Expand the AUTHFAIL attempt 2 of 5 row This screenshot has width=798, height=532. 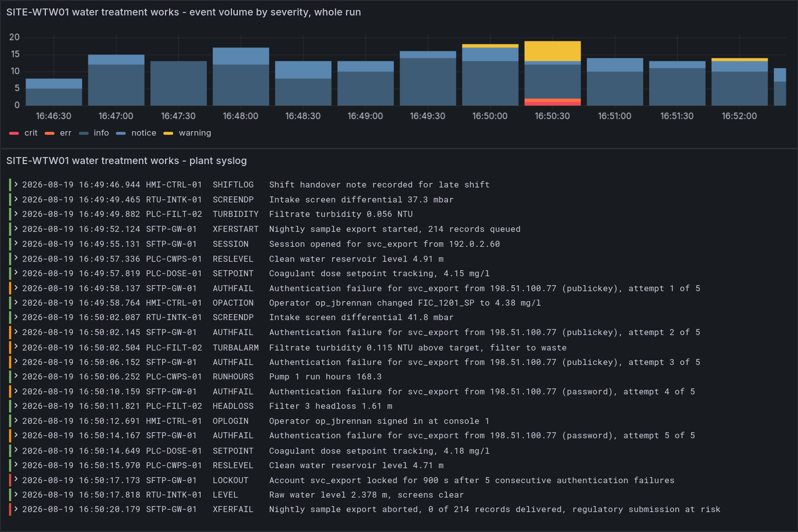pyautogui.click(x=16, y=332)
